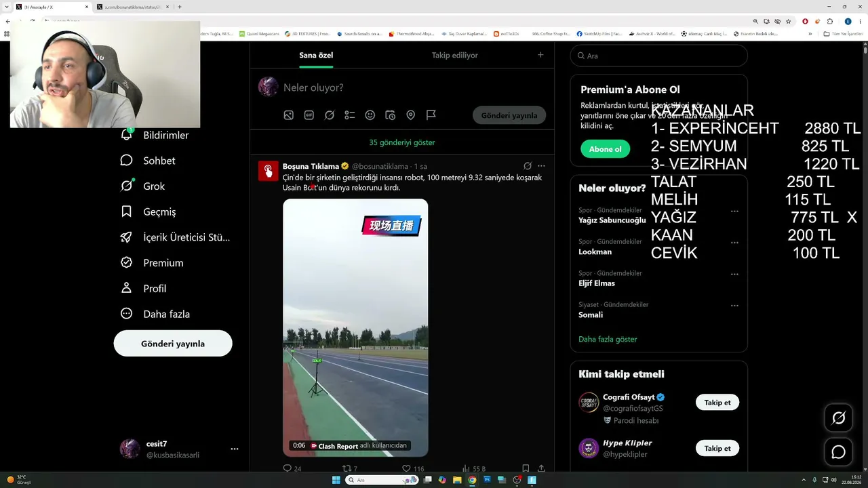Add media image to the post

(x=289, y=115)
